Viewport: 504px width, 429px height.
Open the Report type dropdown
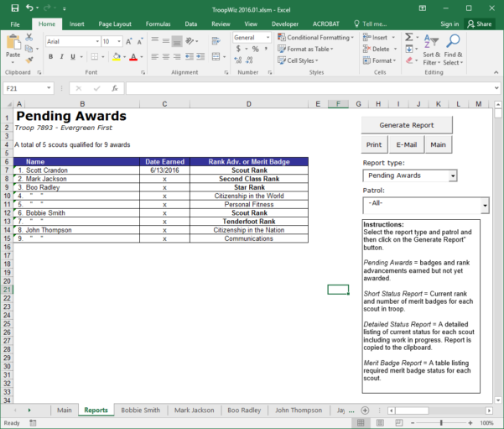pos(453,176)
